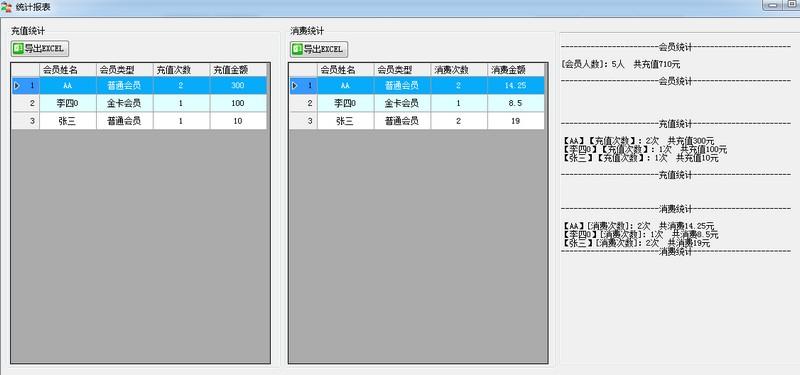Select row 1 header in consumption table
800x375 pixels.
[x=304, y=85]
